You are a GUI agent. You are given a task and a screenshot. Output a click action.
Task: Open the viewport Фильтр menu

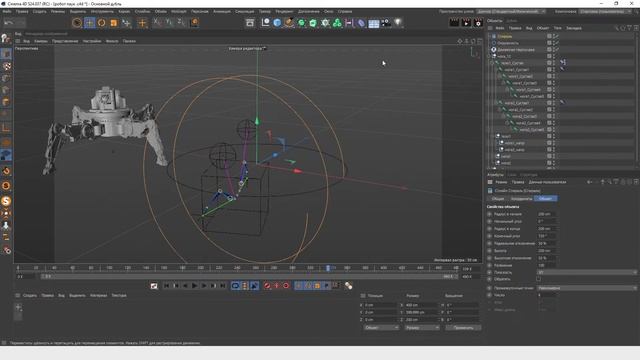tap(112, 41)
